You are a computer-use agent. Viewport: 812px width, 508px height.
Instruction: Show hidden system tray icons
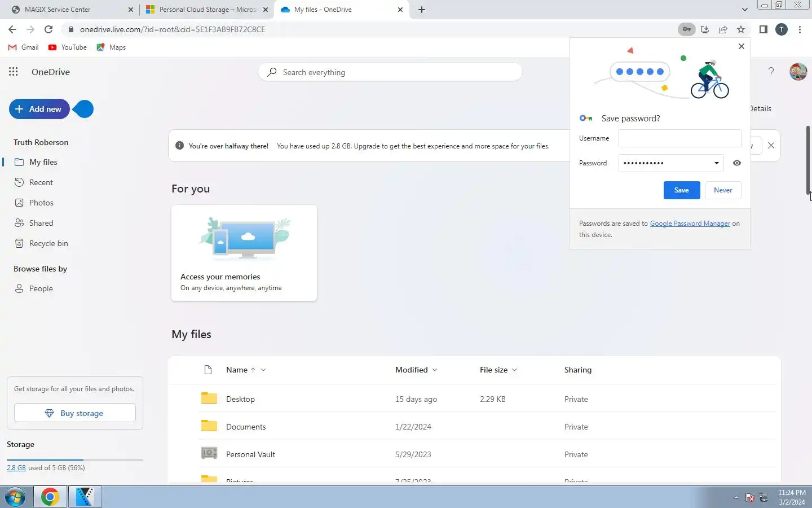pos(736,497)
